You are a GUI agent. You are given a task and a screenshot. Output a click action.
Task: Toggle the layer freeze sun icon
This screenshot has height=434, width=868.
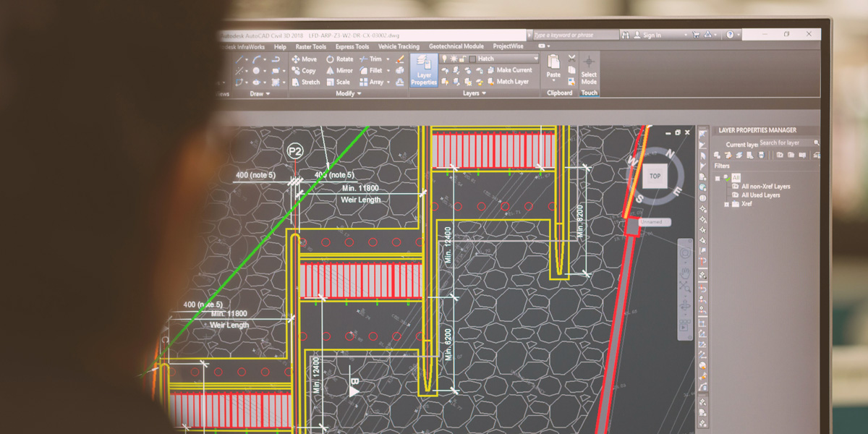(x=453, y=59)
